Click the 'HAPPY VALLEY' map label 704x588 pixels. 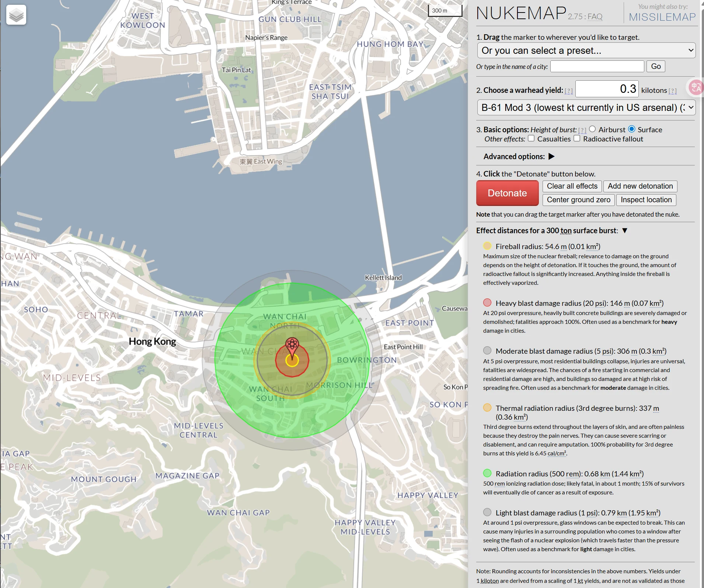(428, 496)
